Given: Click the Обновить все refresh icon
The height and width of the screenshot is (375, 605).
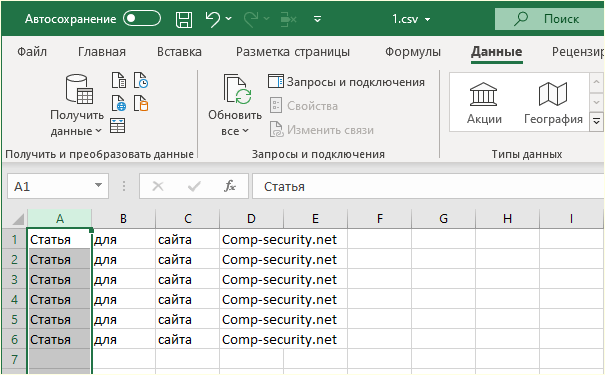Looking at the screenshot, I should (237, 90).
